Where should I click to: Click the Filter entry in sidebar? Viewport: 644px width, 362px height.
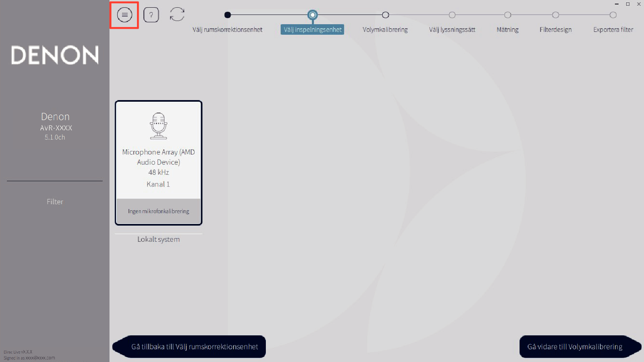55,202
